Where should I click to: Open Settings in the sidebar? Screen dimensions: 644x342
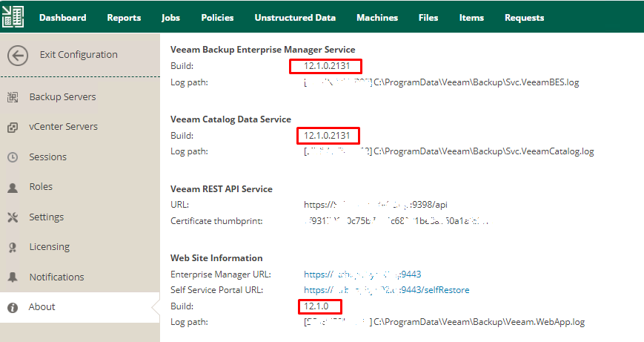[47, 217]
